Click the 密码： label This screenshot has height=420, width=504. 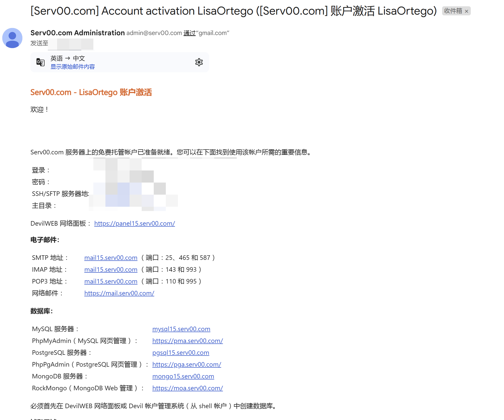tap(41, 182)
